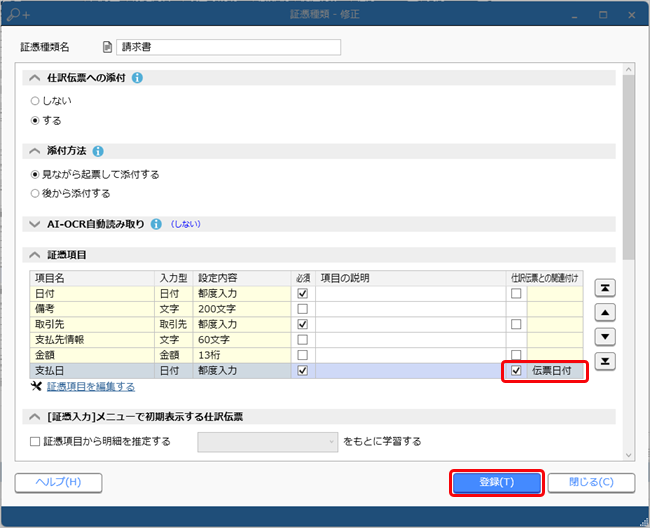Screen dimensions: 650x528
Task: Click the 60文字 setting cell
Action: coord(242,339)
